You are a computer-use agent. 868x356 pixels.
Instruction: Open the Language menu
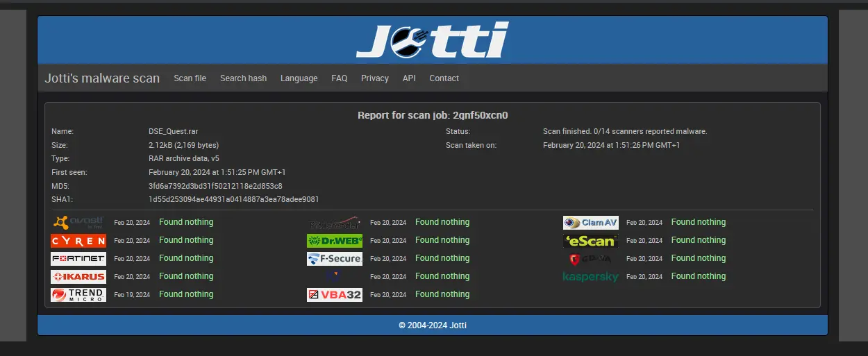tap(299, 78)
